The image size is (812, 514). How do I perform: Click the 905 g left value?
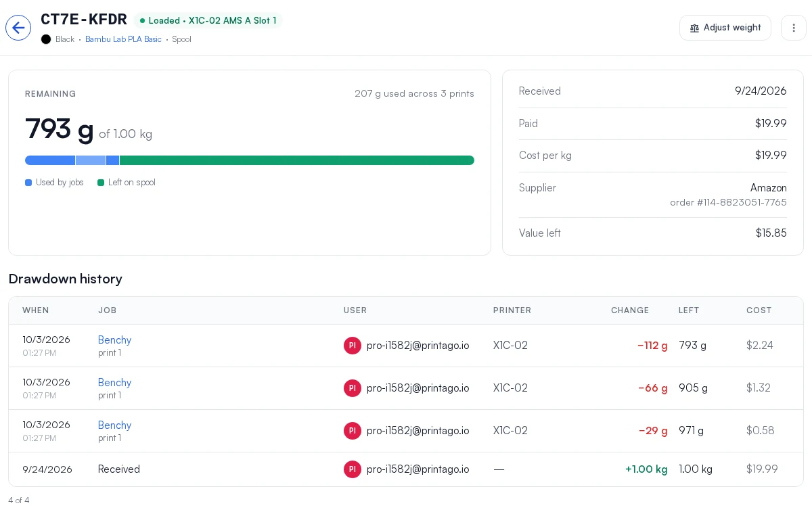(693, 388)
